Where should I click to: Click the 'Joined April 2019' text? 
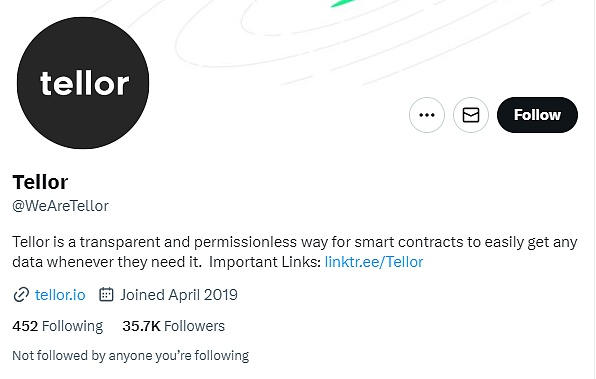point(179,295)
